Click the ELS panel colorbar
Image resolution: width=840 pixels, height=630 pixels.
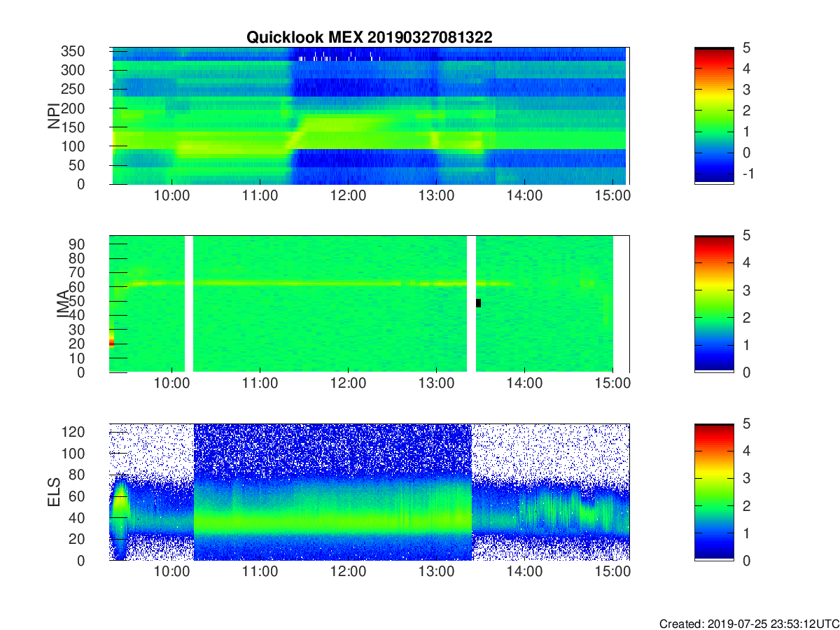tap(714, 492)
